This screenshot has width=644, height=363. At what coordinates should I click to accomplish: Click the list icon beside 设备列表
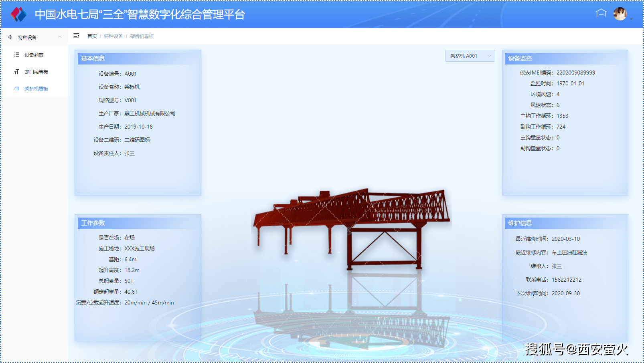tap(17, 55)
